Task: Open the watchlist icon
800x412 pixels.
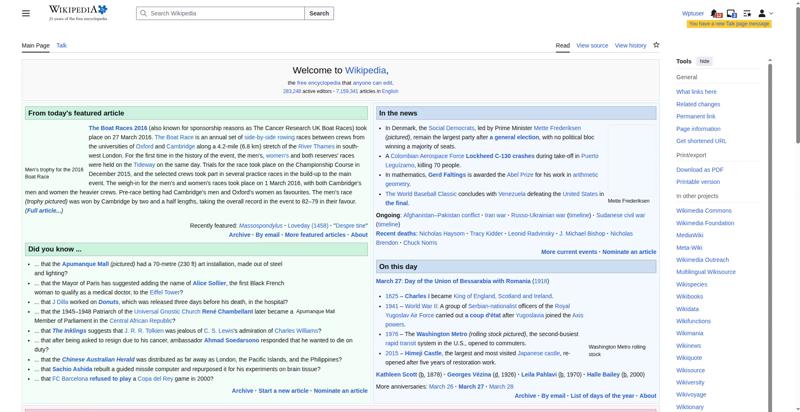Action: point(747,13)
